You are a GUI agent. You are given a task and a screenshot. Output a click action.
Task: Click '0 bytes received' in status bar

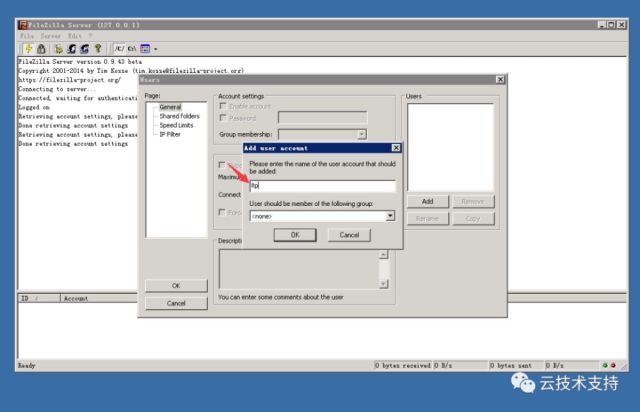pyautogui.click(x=402, y=365)
